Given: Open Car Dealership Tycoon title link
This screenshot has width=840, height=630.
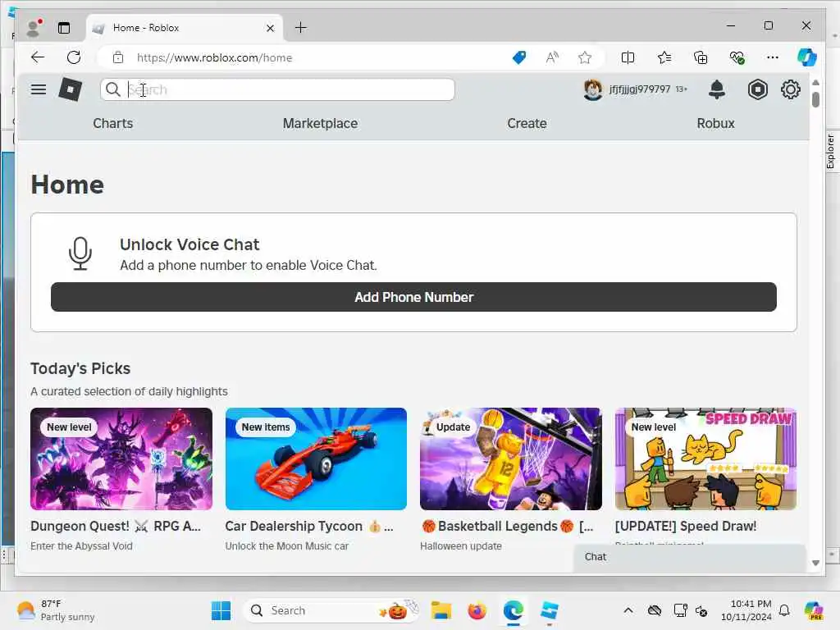Looking at the screenshot, I should (x=309, y=526).
